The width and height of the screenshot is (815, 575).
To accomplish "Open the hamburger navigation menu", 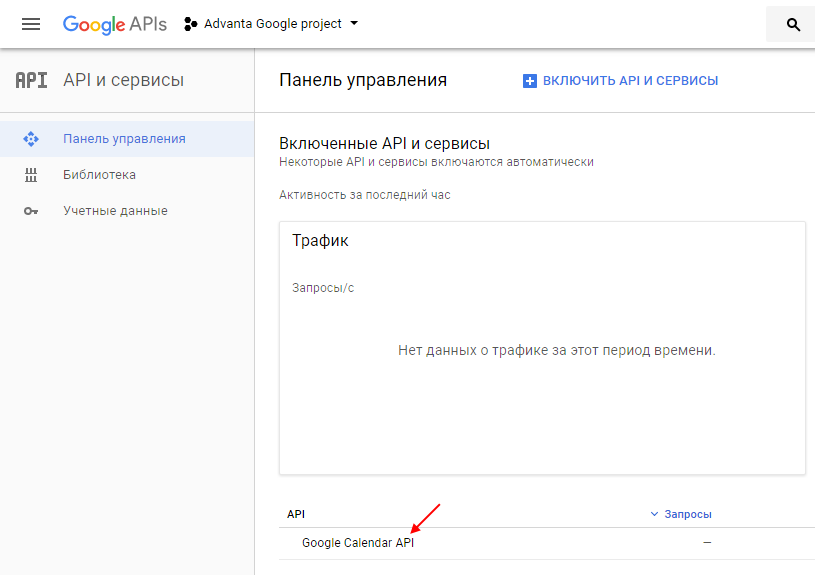I will pyautogui.click(x=31, y=24).
